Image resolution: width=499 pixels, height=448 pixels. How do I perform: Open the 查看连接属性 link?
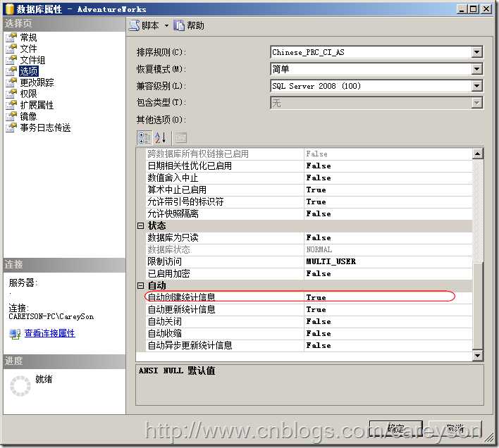(49, 333)
